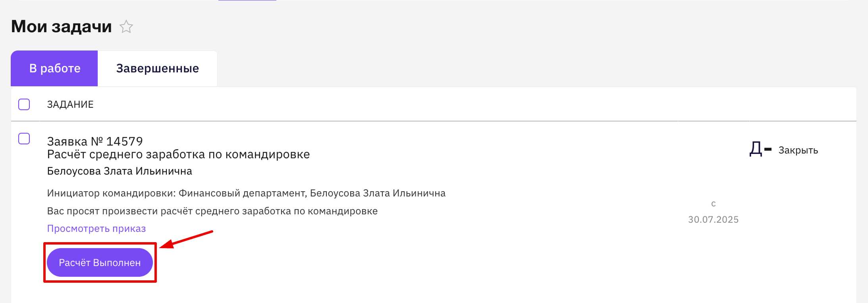Open the В работе tab
868x303 pixels.
click(54, 68)
